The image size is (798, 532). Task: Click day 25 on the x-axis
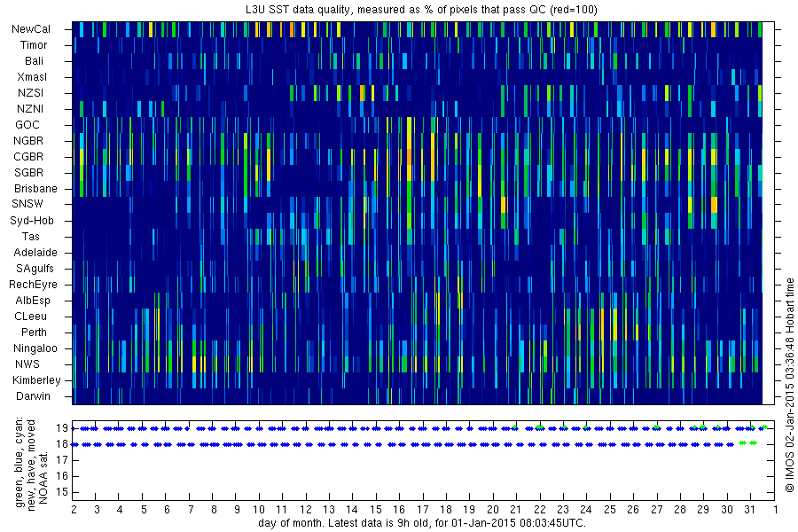pyautogui.click(x=610, y=509)
